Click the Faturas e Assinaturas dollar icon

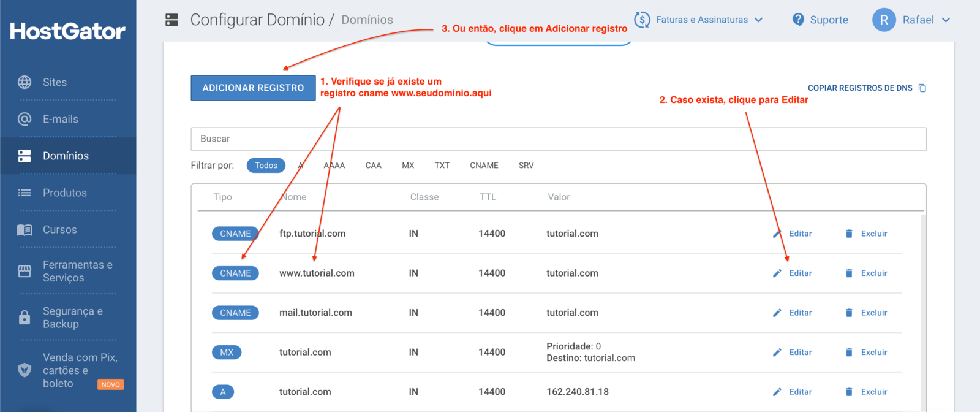[x=642, y=20]
